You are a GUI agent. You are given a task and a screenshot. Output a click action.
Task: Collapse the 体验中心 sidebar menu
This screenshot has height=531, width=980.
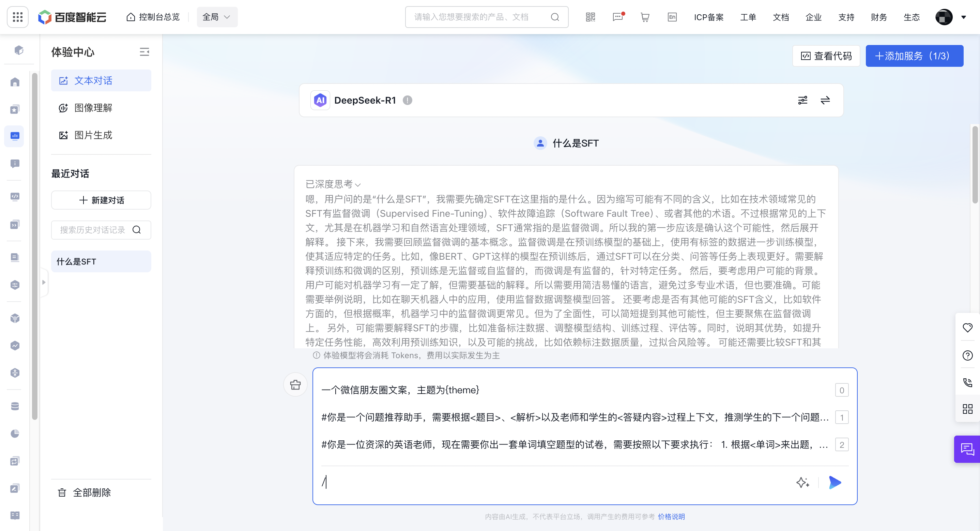pos(144,52)
